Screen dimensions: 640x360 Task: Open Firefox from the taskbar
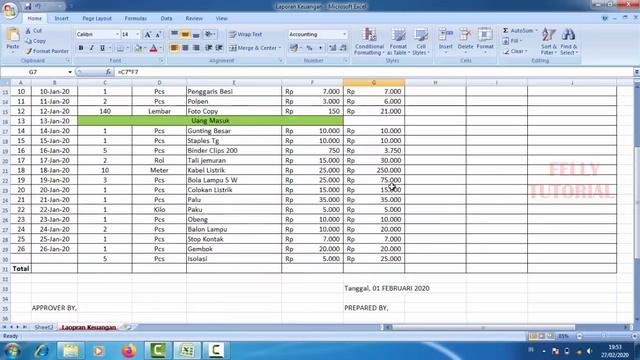[129, 351]
